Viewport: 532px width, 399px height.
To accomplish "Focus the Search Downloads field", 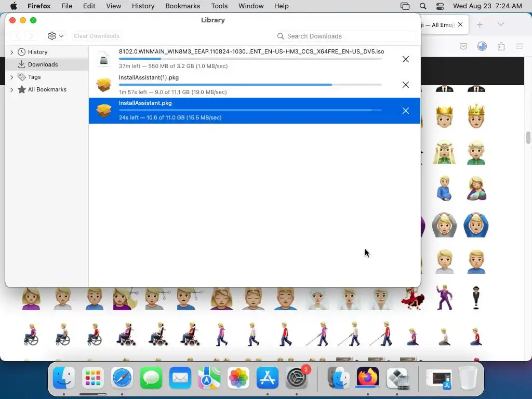I will (345, 36).
